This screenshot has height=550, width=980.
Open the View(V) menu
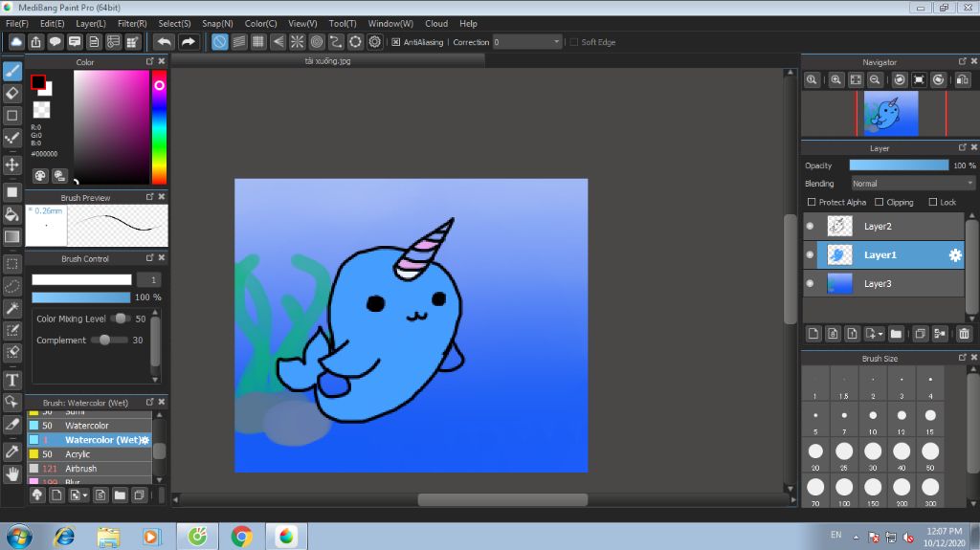(302, 23)
